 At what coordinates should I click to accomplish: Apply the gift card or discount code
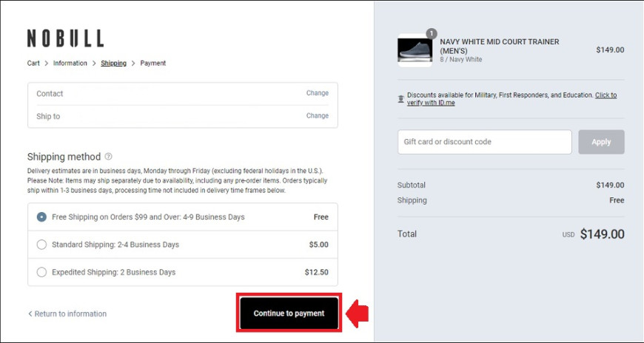[x=601, y=142]
